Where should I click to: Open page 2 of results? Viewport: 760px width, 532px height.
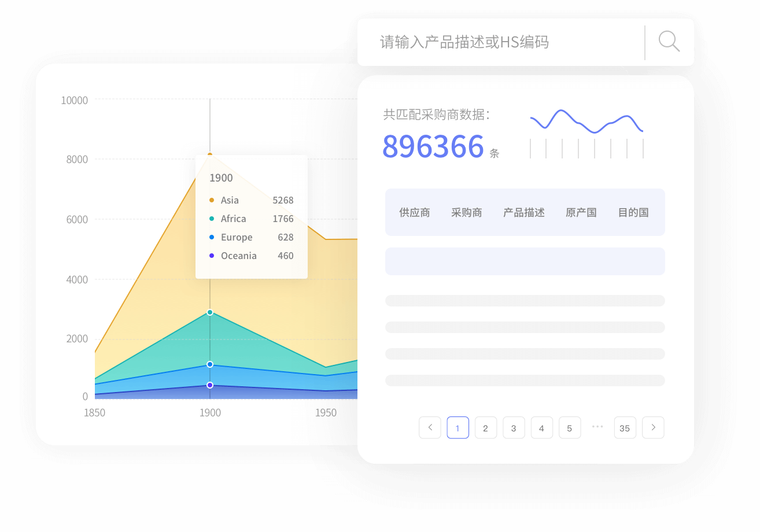(x=485, y=427)
